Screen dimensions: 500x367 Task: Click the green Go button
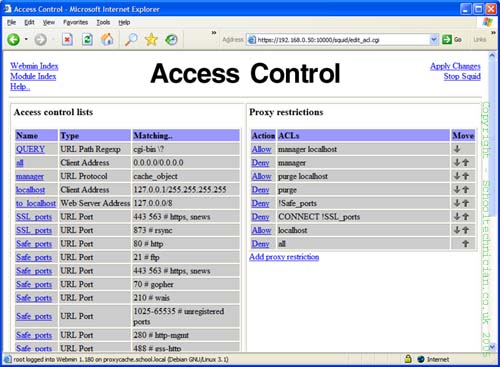click(x=452, y=40)
